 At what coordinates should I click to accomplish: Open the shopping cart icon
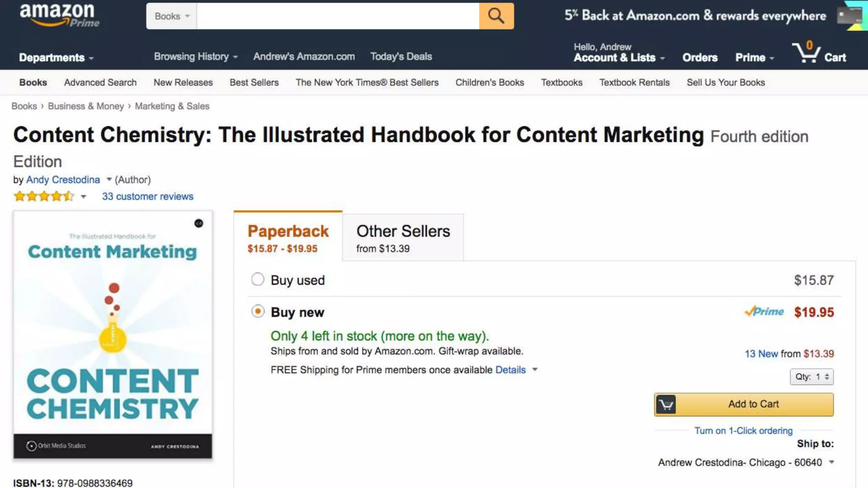[x=806, y=53]
